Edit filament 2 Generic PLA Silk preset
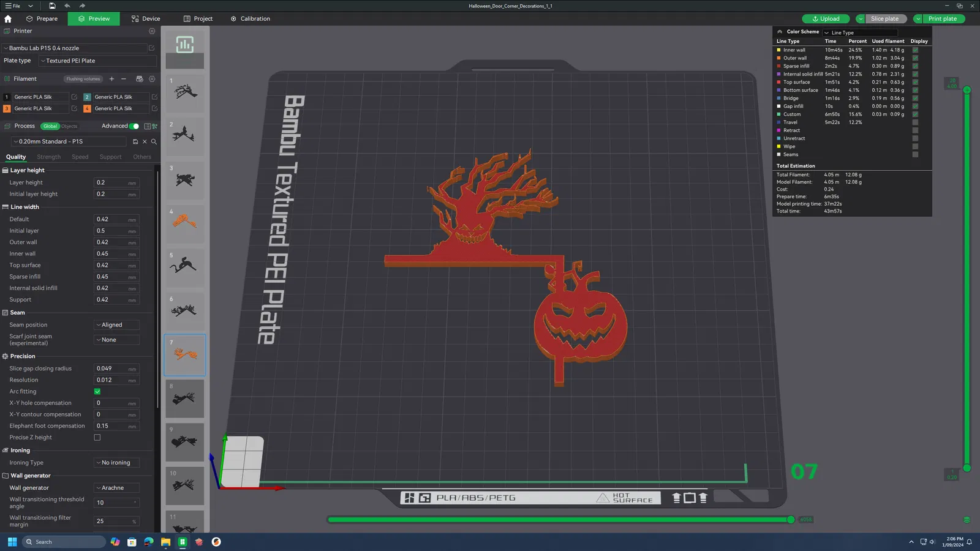Screen dimensions: 980x551 (154, 97)
